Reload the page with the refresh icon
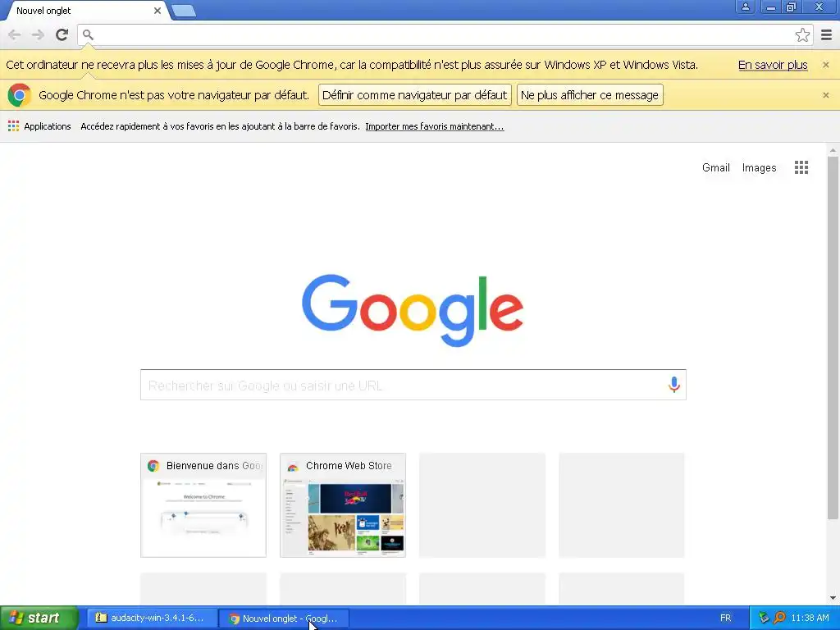Image resolution: width=840 pixels, height=630 pixels. tap(62, 35)
